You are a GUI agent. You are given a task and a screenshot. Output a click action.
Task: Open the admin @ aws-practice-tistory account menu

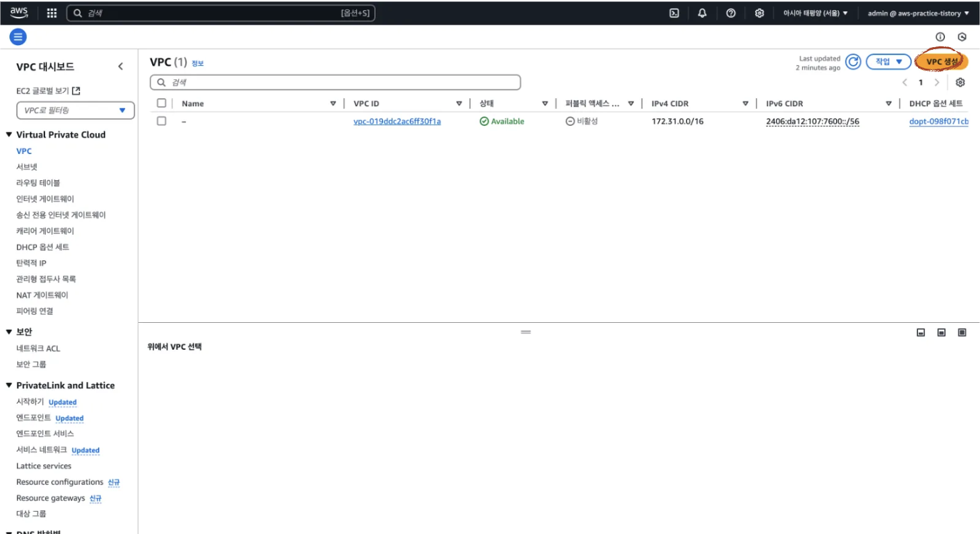(x=918, y=13)
